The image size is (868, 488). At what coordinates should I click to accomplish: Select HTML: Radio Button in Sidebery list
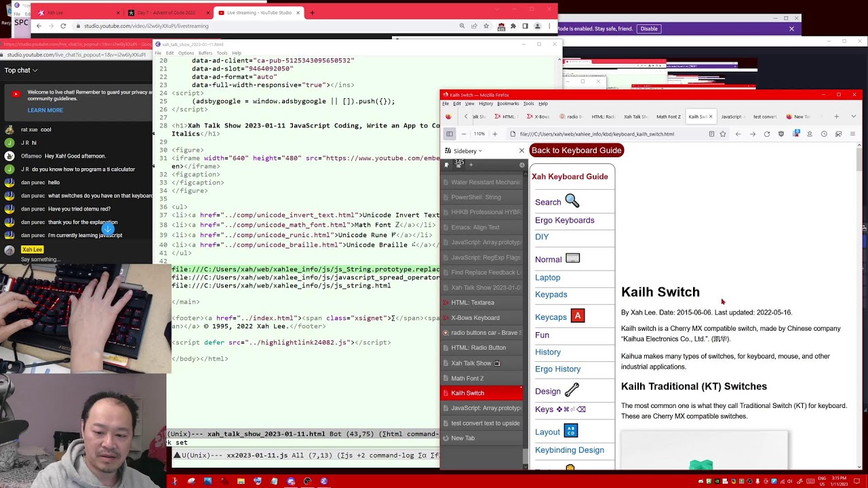tap(481, 348)
